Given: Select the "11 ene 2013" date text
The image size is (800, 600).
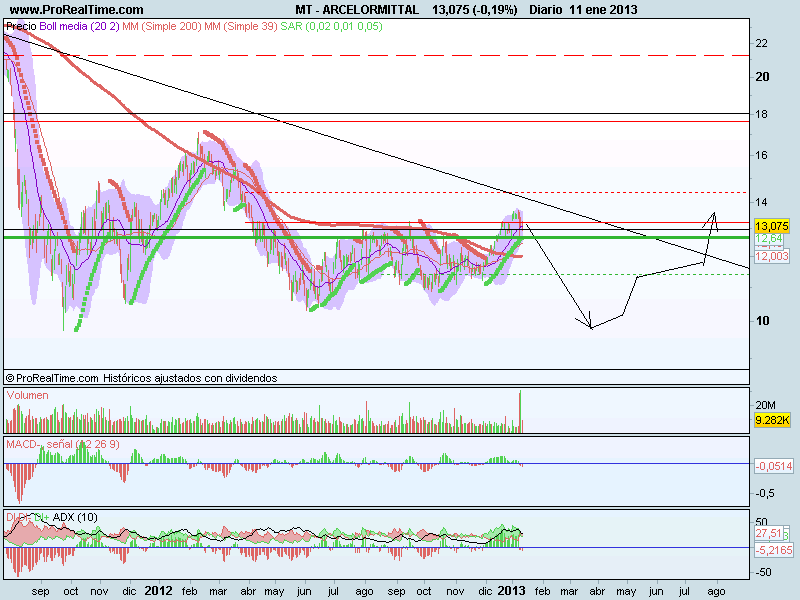Looking at the screenshot, I should (604, 10).
